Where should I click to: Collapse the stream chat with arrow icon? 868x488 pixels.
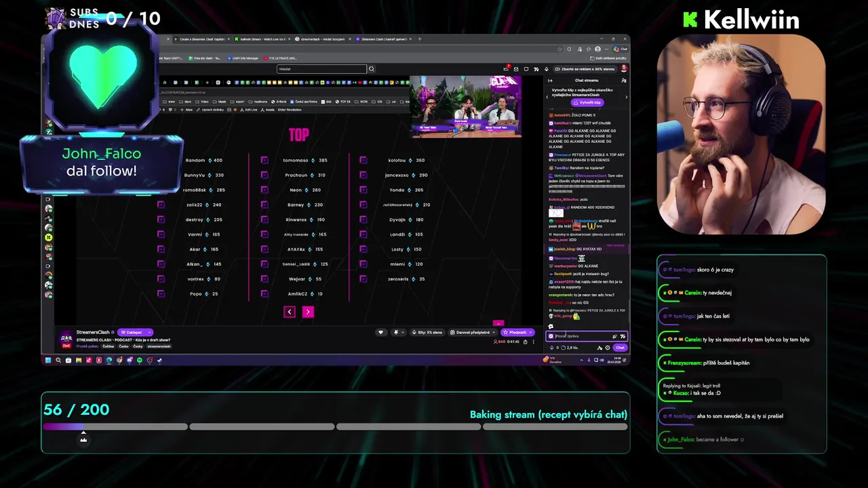pyautogui.click(x=550, y=81)
